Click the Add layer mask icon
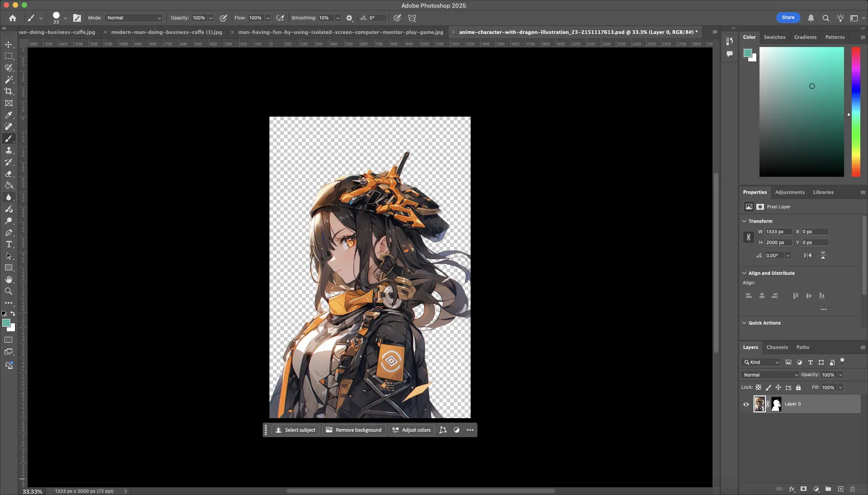This screenshot has height=495, width=868. point(803,489)
